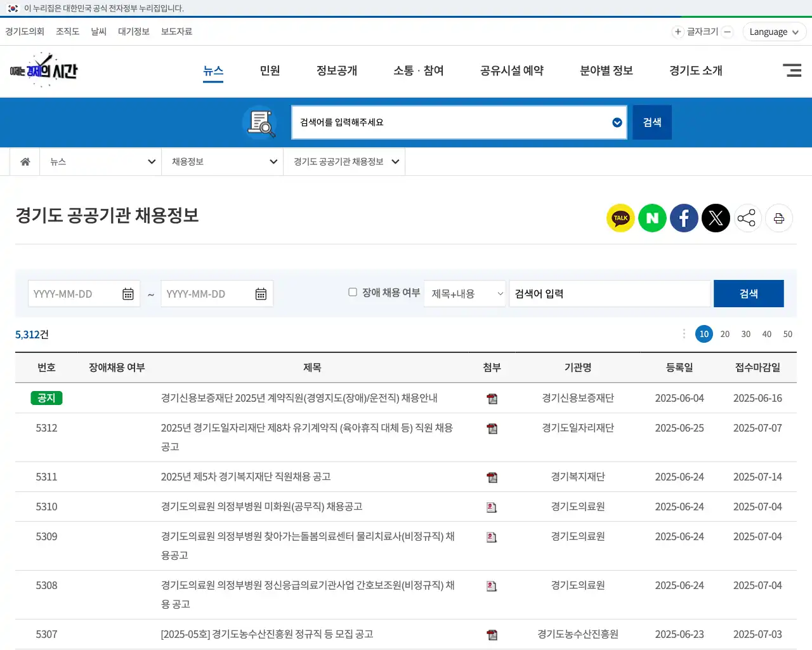Open post 찾아가는돌봄의료센터 물리치료사 채용공고

coord(308,546)
